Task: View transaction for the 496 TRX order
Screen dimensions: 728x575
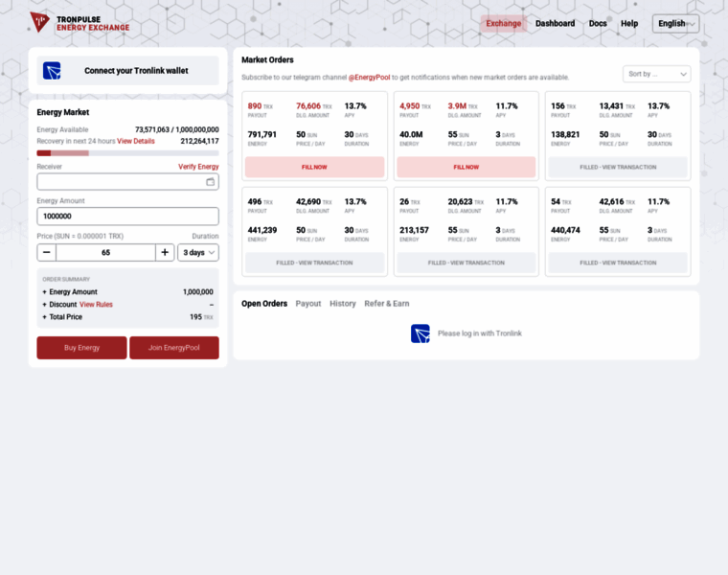Action: 315,263
